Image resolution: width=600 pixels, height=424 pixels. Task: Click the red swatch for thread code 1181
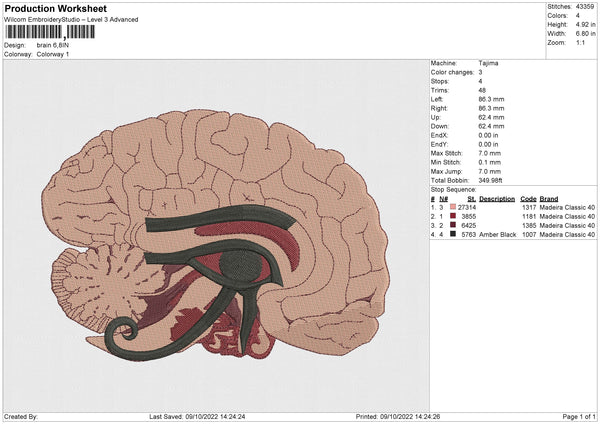click(x=453, y=216)
